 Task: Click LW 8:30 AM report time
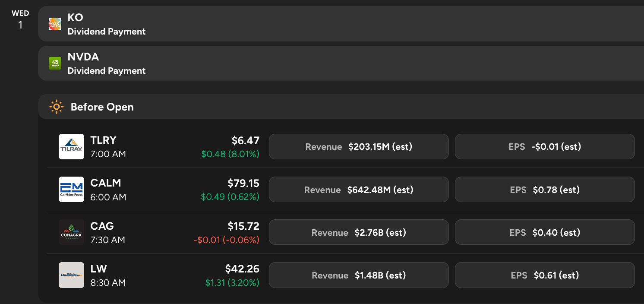[x=108, y=282]
